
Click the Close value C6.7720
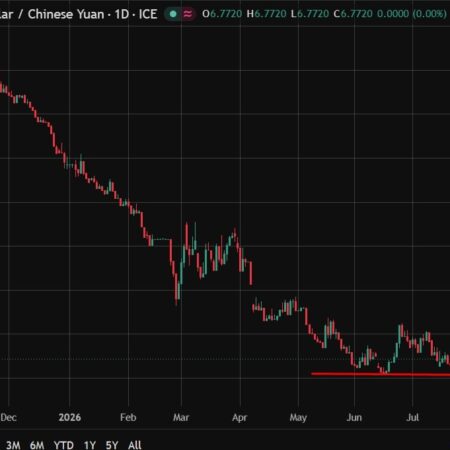[353, 14]
